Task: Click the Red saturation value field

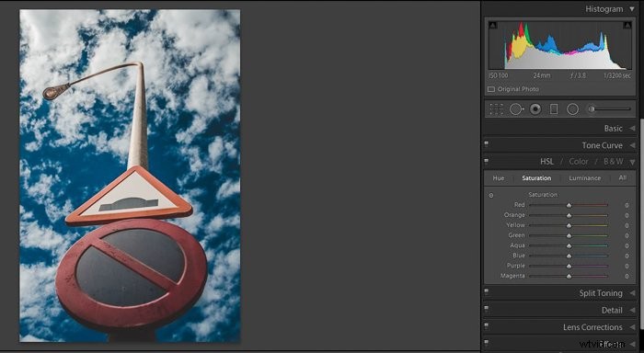Action: coord(627,205)
